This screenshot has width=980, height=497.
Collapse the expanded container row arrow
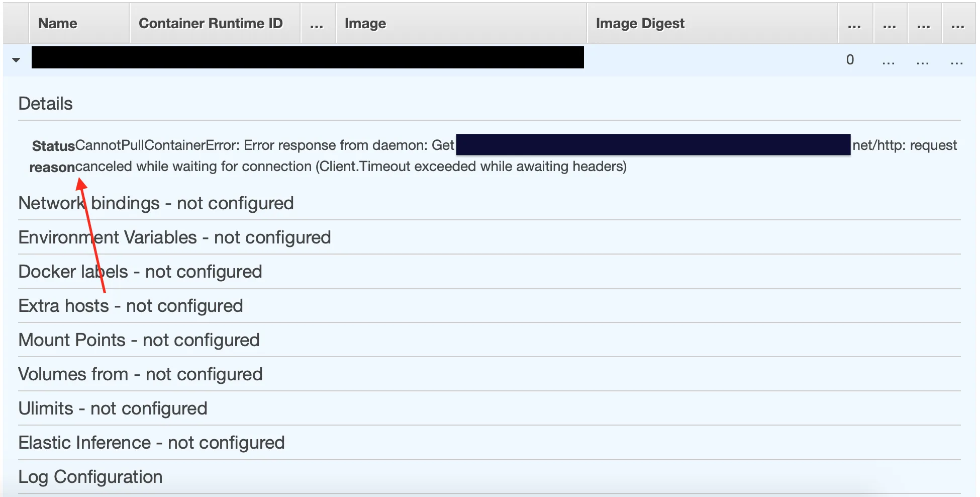point(16,60)
